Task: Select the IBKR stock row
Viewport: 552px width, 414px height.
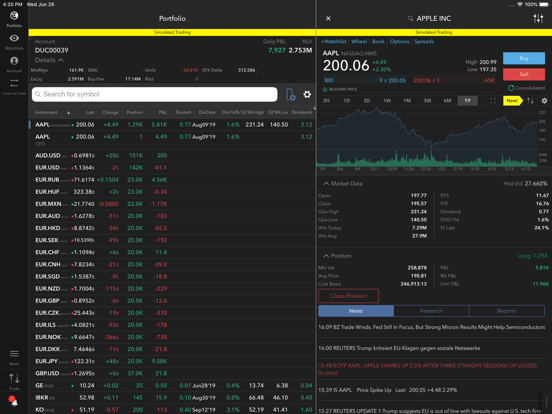Action: (172, 397)
